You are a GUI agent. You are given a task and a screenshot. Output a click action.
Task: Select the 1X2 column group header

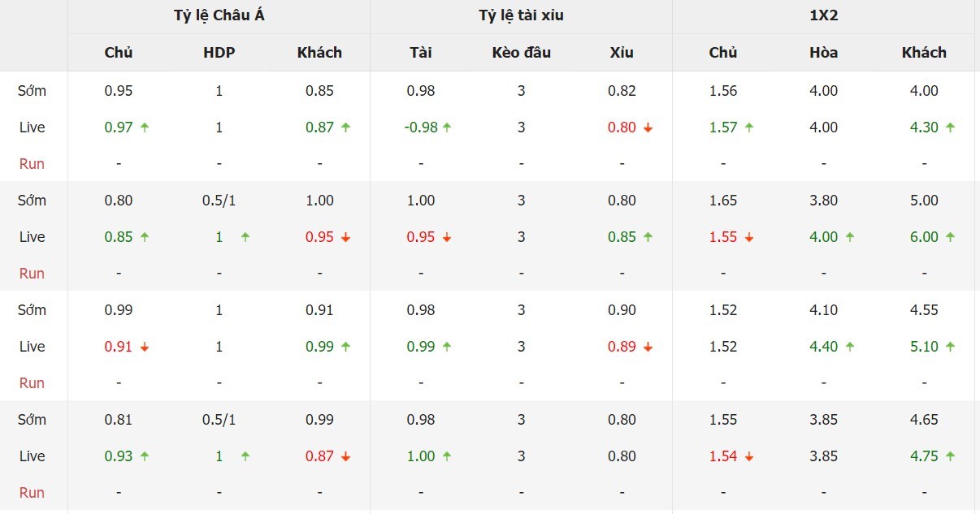point(823,16)
